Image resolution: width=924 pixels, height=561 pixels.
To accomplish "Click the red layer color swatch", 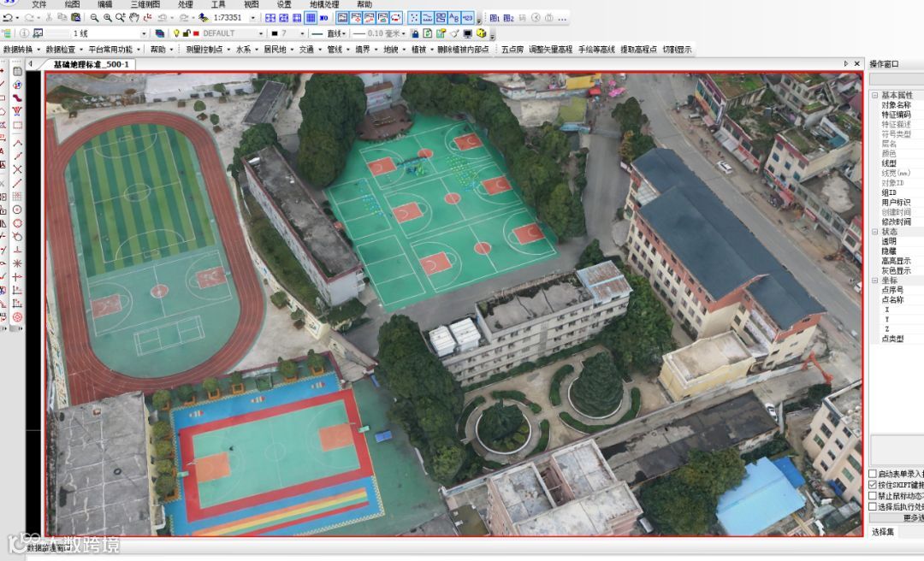I will tap(196, 33).
